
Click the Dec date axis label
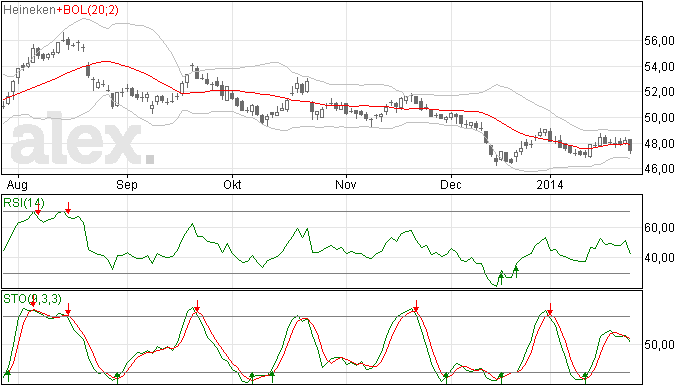point(451,184)
